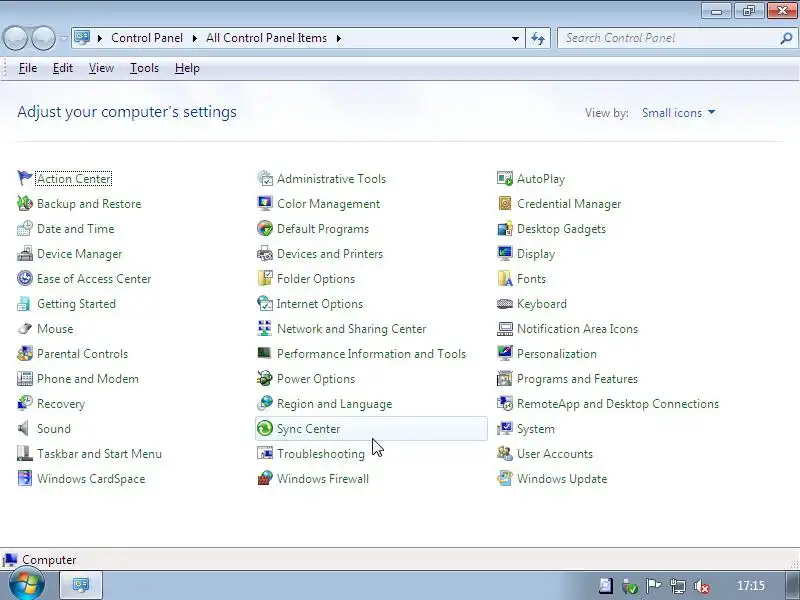Click the Default Programs icon

pos(265,228)
